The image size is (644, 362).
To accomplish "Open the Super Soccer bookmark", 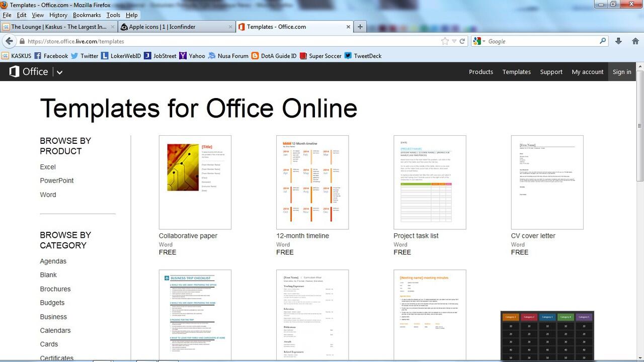I will coord(320,56).
